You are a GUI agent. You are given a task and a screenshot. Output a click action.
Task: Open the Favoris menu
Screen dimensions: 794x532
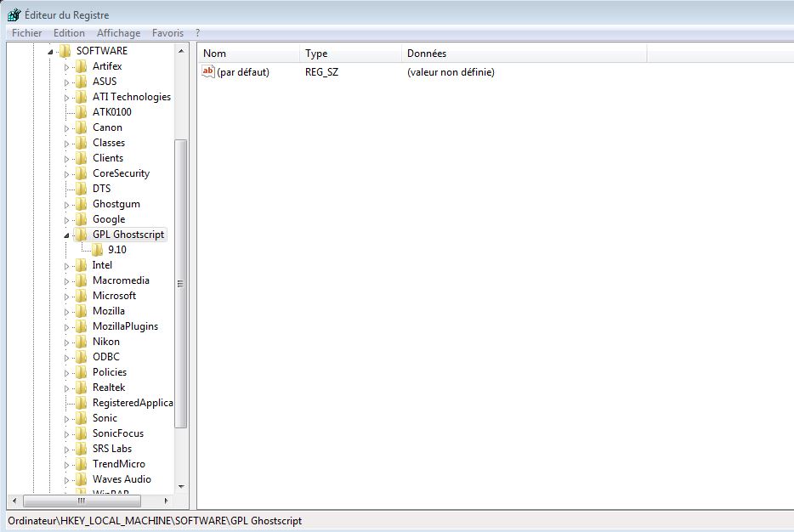tap(167, 33)
